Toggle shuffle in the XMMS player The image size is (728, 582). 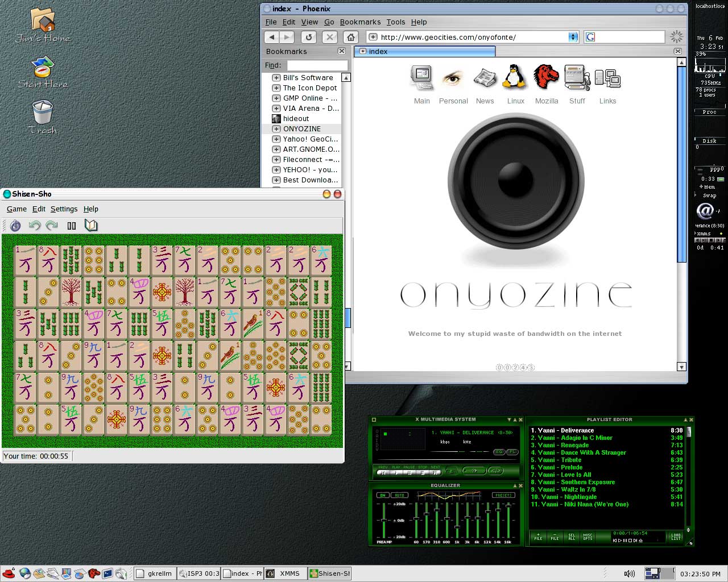(x=474, y=471)
